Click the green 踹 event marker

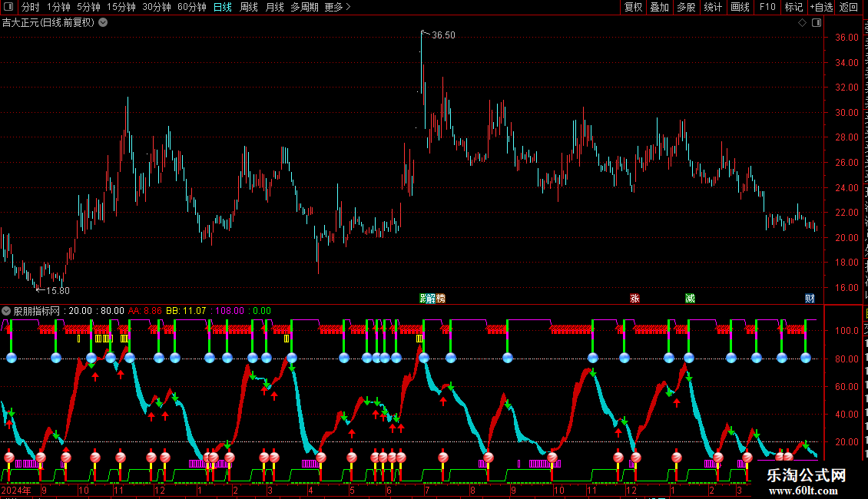point(423,299)
